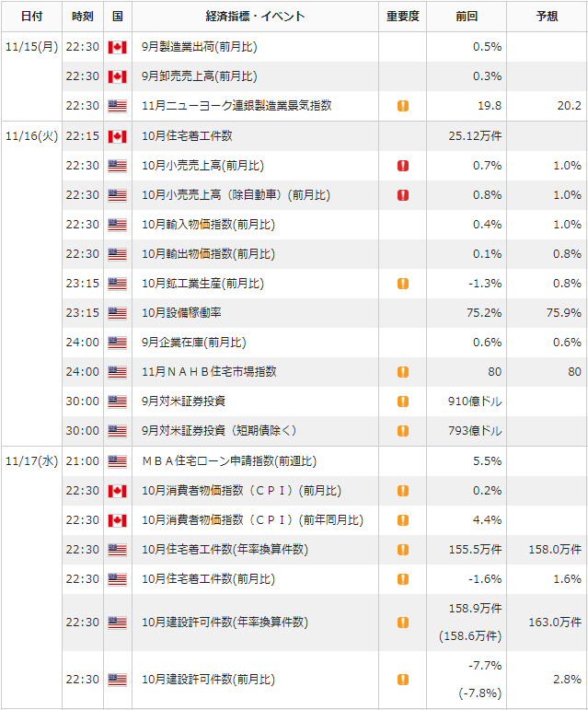Click US flag beside 10月建設許可件数(前月比)
The image size is (588, 710).
(x=117, y=680)
